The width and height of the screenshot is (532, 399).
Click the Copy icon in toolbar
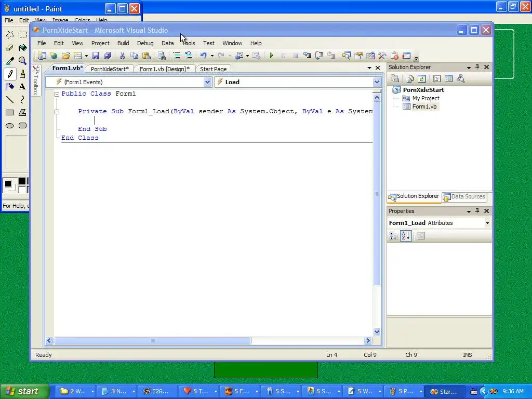click(x=135, y=56)
